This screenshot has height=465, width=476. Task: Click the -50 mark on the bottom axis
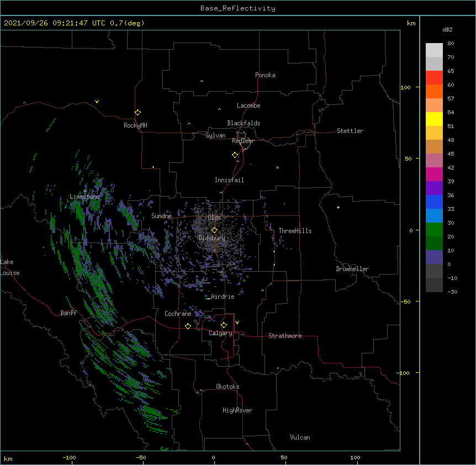pos(141,457)
